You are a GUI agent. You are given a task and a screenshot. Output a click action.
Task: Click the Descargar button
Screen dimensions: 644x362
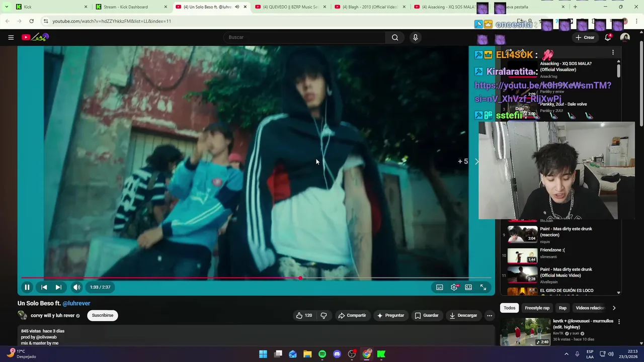(463, 315)
